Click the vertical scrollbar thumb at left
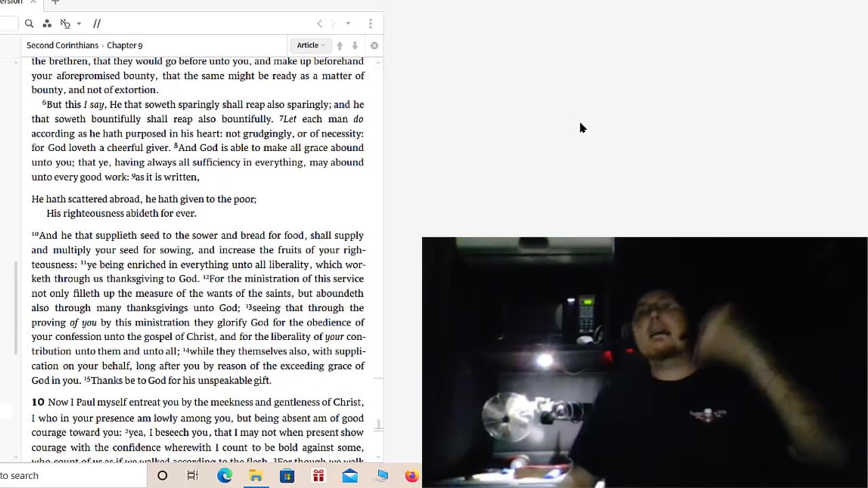Viewport: 868px width, 488px height. pyautogui.click(x=16, y=307)
